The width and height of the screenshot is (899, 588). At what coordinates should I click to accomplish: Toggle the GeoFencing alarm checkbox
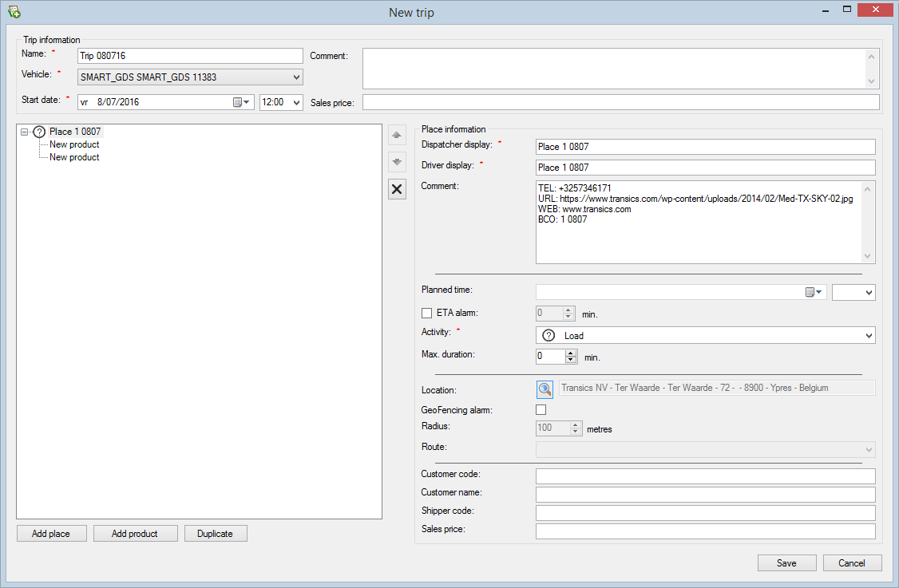541,409
